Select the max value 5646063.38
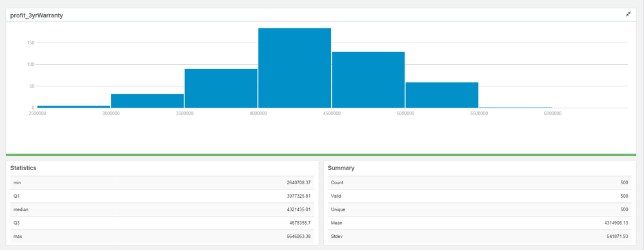Image resolution: width=644 pixels, height=250 pixels. 299,236
